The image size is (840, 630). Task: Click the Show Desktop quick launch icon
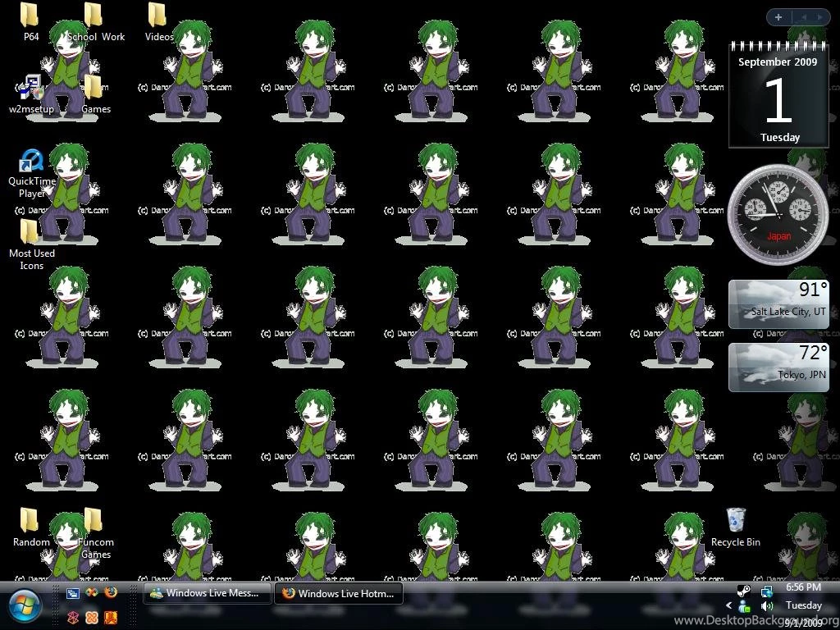[73, 593]
